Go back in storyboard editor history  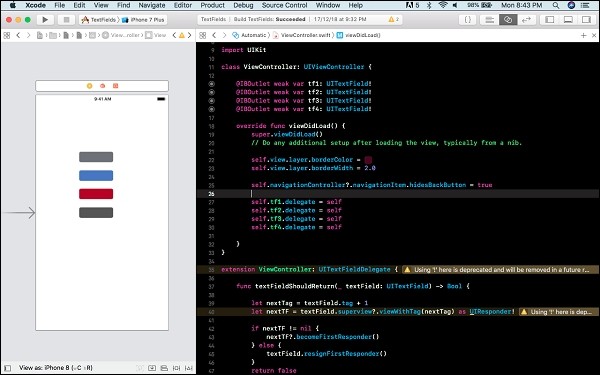[x=18, y=35]
